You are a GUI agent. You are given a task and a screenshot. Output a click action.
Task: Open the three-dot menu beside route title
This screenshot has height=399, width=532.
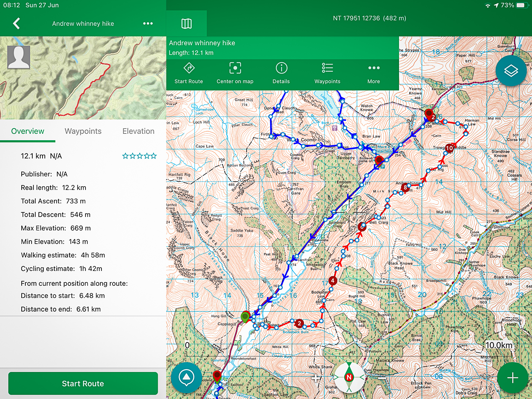148,24
